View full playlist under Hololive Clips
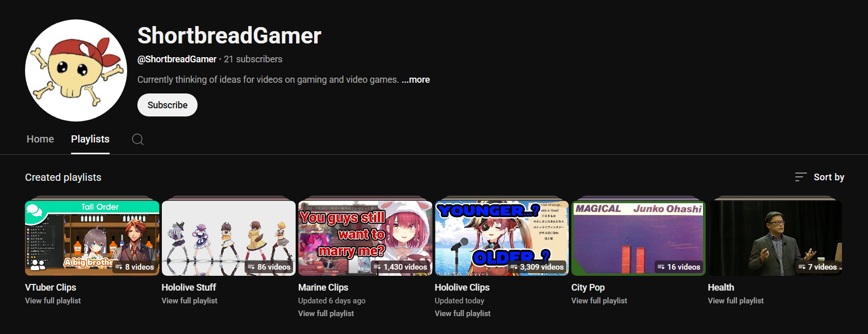Screen dimensions: 868x334 tap(463, 314)
